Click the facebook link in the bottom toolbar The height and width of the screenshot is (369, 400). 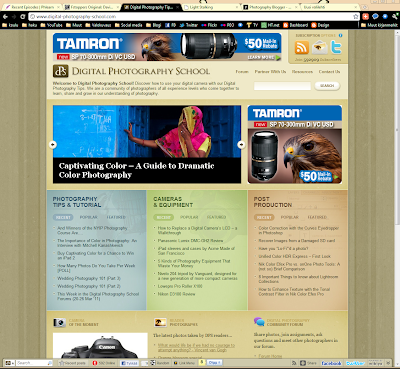pyautogui.click(x=331, y=363)
